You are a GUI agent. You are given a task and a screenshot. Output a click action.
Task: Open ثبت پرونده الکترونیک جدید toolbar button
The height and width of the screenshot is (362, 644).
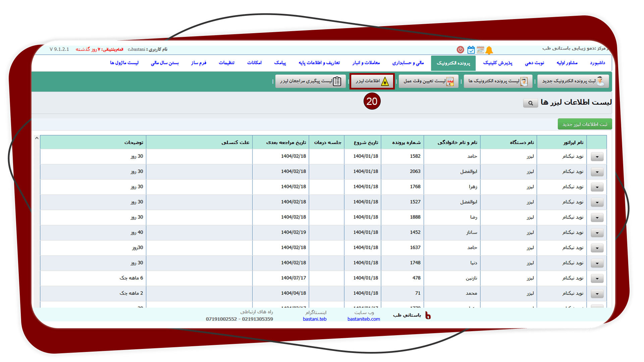(573, 81)
